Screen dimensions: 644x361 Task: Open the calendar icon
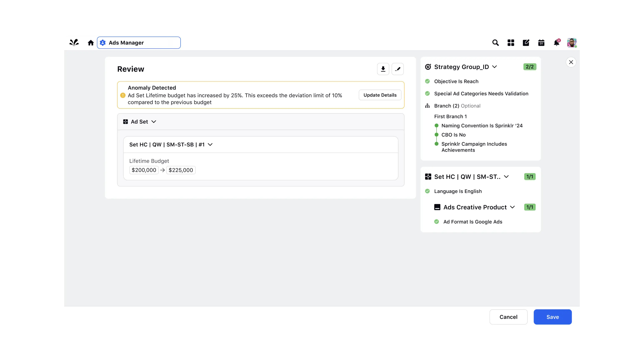(x=541, y=43)
